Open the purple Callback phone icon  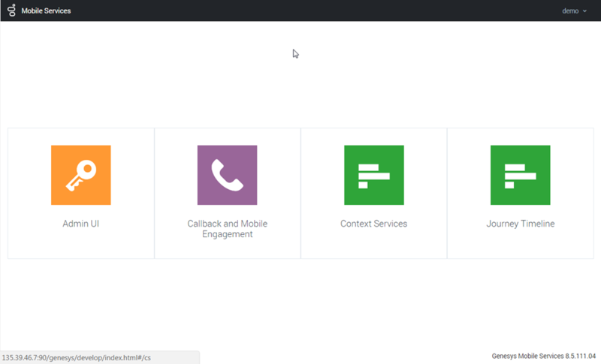coord(227,175)
